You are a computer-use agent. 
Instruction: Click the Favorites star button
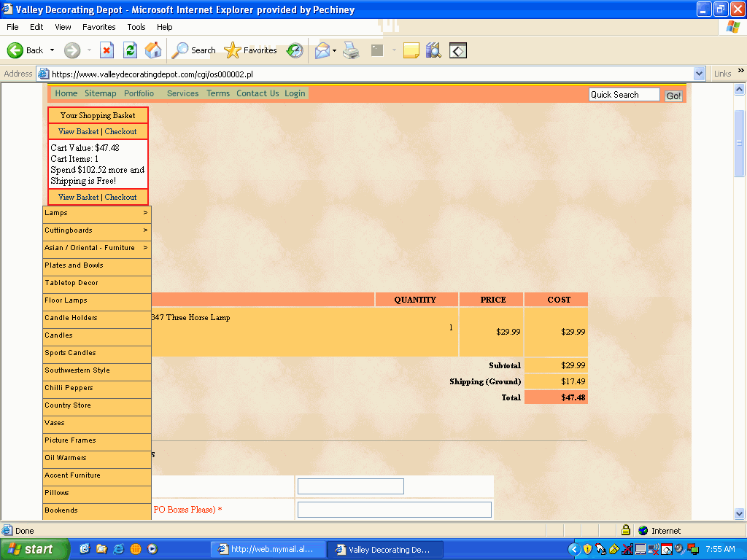(x=251, y=50)
